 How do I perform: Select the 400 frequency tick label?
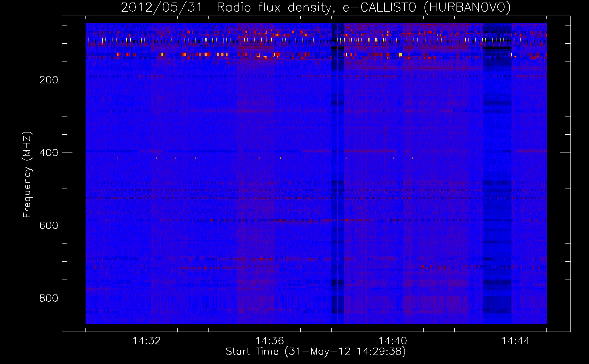click(49, 153)
